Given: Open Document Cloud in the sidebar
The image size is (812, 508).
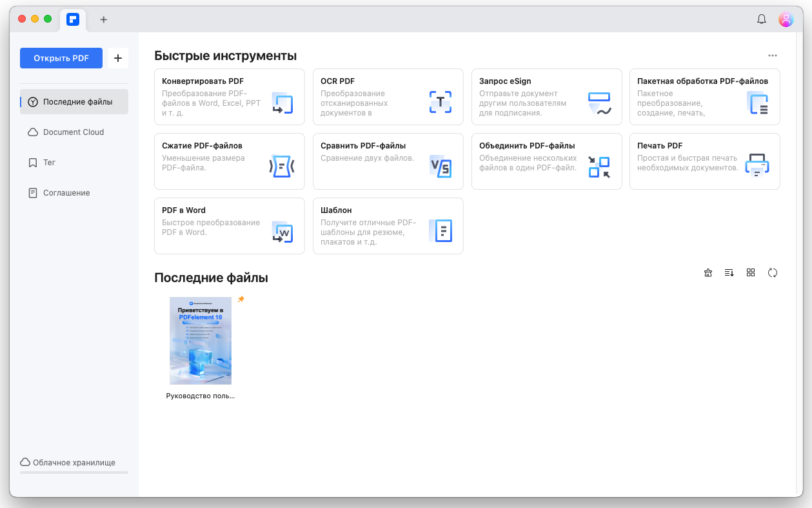Looking at the screenshot, I should tap(74, 132).
